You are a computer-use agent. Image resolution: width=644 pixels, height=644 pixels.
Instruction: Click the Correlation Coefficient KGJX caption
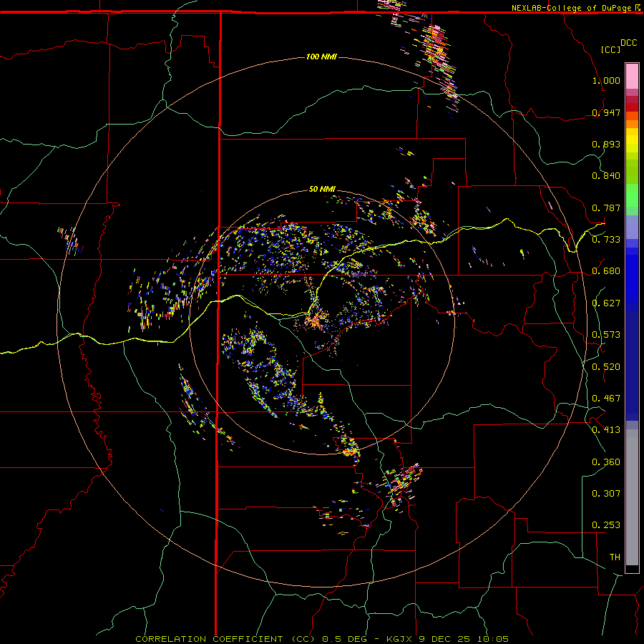(x=322, y=639)
